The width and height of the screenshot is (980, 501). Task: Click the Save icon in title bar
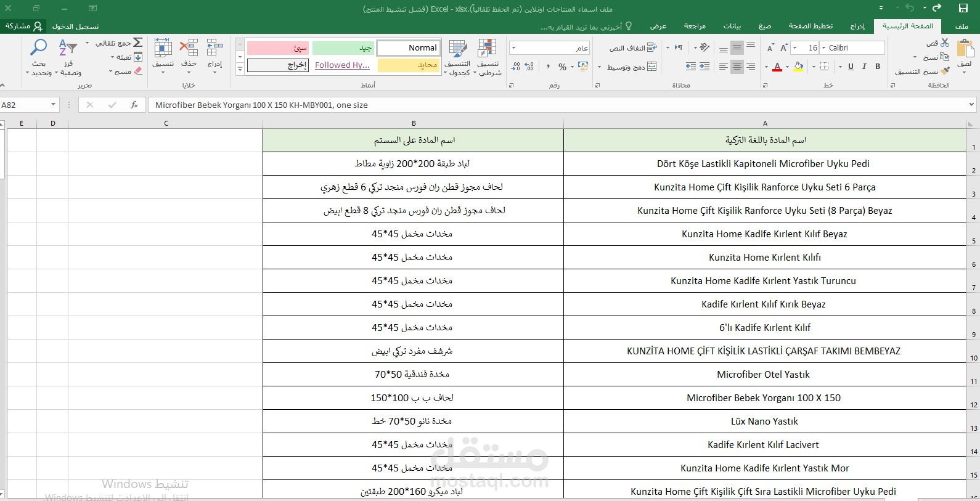click(x=963, y=8)
